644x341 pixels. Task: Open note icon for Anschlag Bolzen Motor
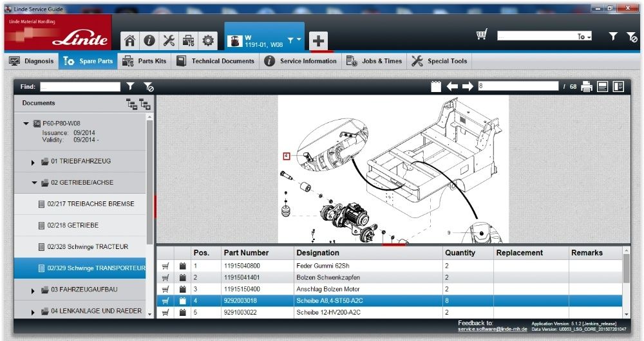183,290
